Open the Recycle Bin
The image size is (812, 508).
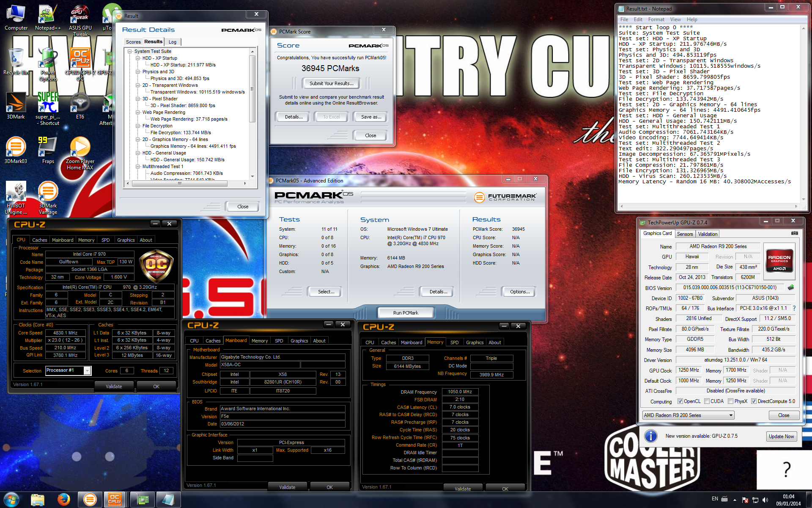pyautogui.click(x=16, y=61)
